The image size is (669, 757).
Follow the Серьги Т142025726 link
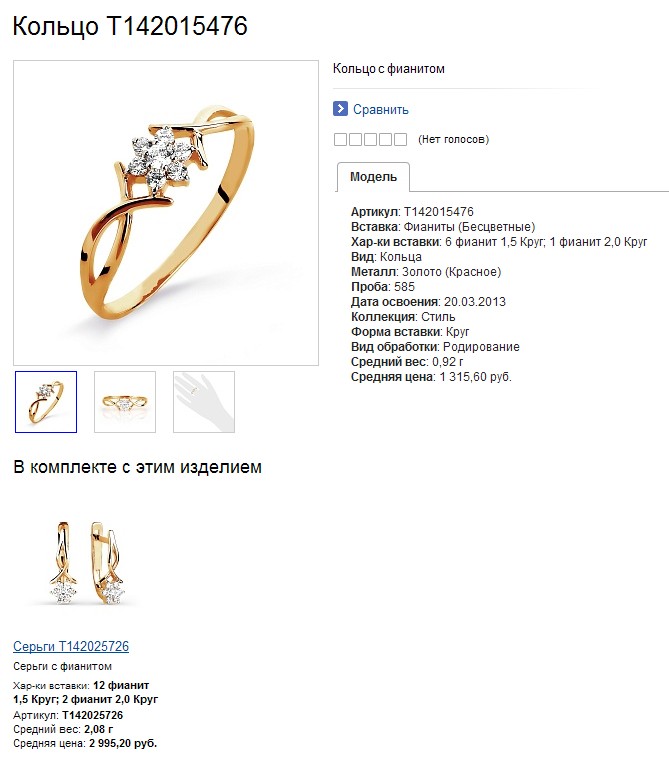click(x=71, y=646)
